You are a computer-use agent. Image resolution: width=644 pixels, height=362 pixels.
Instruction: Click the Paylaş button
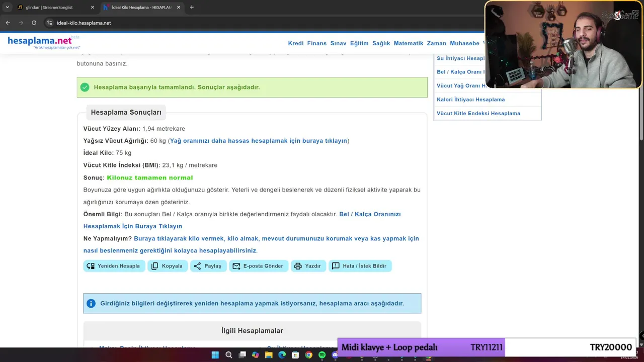click(x=208, y=266)
